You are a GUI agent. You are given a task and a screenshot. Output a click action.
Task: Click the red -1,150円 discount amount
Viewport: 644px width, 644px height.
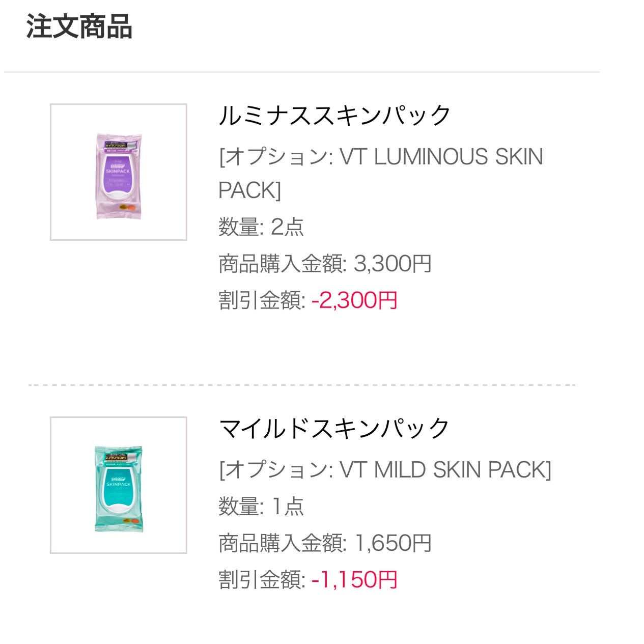click(354, 580)
